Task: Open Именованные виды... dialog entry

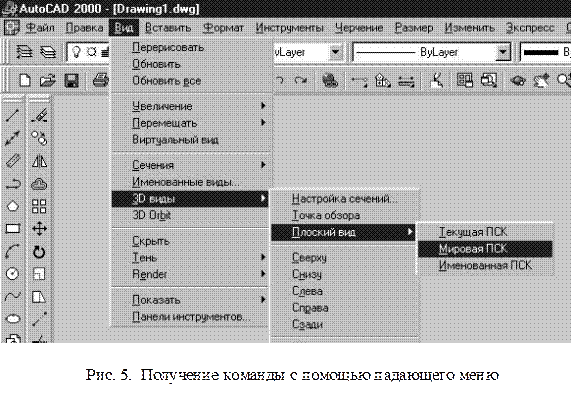Action: coord(192,182)
